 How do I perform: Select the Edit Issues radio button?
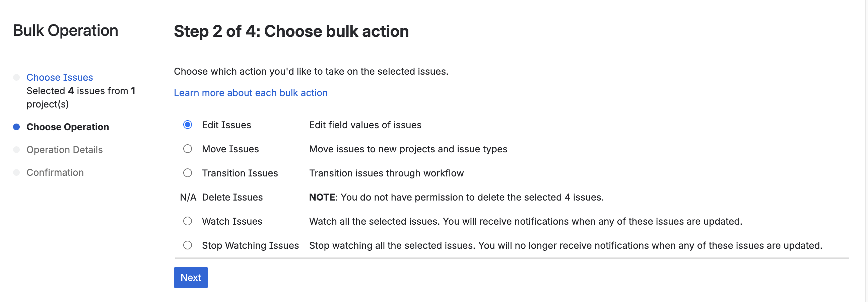tap(188, 125)
